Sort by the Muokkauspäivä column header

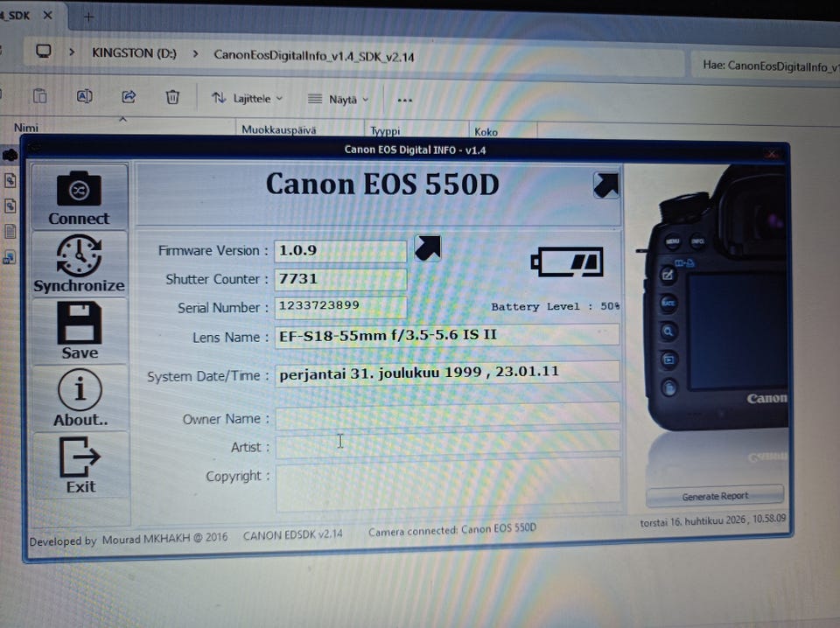click(x=278, y=129)
